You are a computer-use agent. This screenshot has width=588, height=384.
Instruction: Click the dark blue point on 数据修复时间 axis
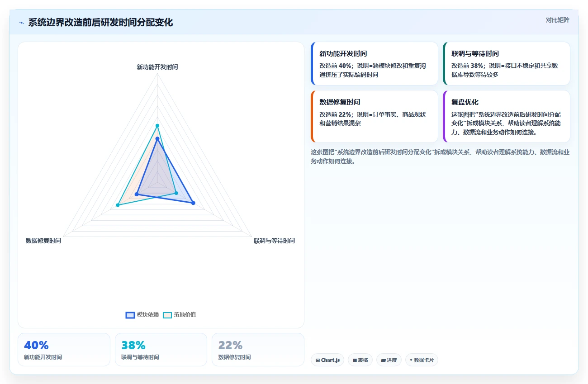(x=137, y=194)
